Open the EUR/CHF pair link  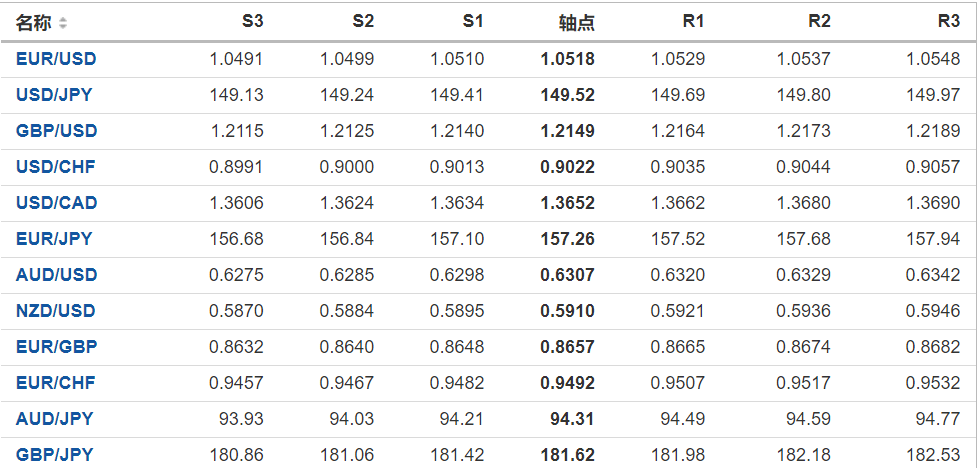pyautogui.click(x=55, y=383)
